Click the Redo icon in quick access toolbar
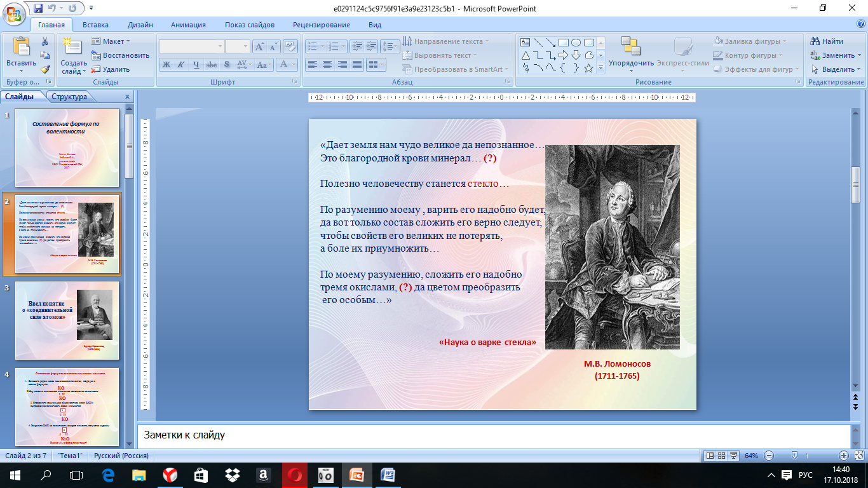 pos(72,8)
